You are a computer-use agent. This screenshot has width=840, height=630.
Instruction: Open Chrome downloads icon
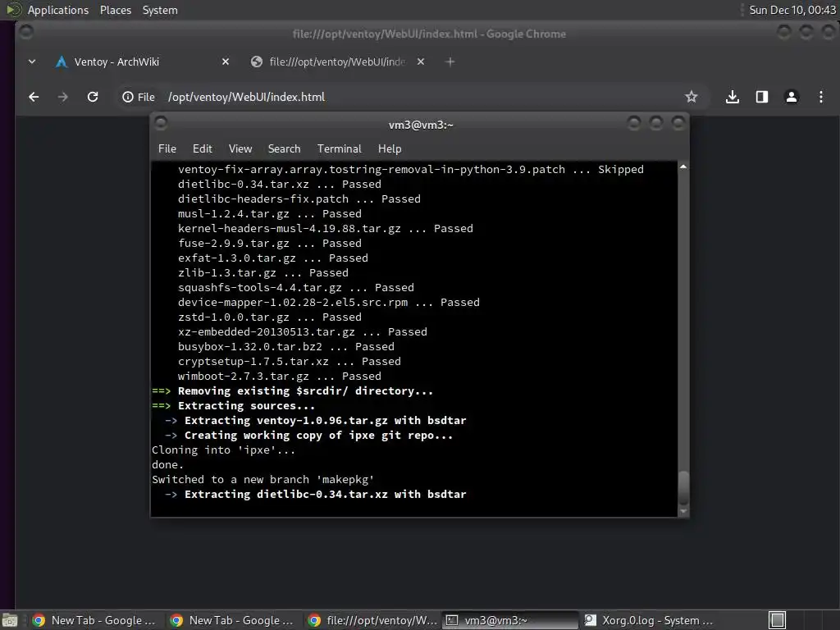(733, 97)
